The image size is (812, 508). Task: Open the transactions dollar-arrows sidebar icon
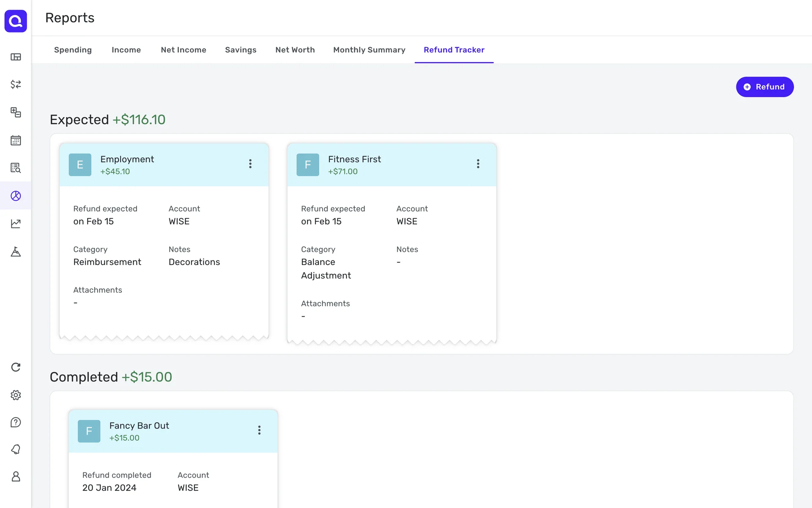(16, 85)
